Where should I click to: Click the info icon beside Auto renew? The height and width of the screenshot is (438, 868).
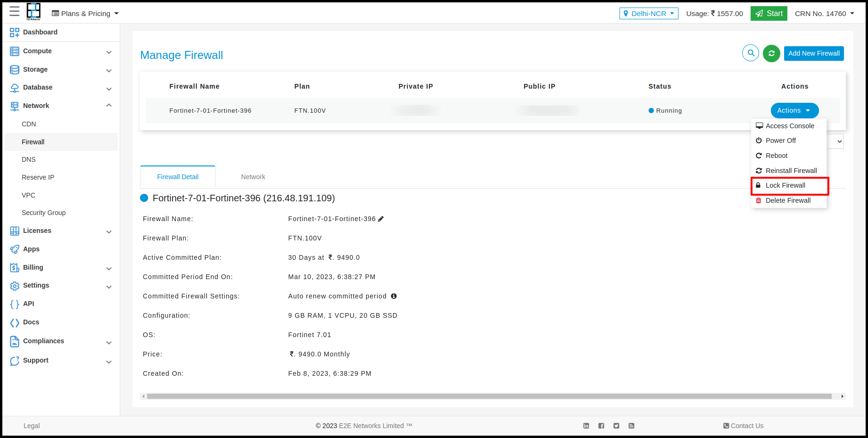pos(394,296)
